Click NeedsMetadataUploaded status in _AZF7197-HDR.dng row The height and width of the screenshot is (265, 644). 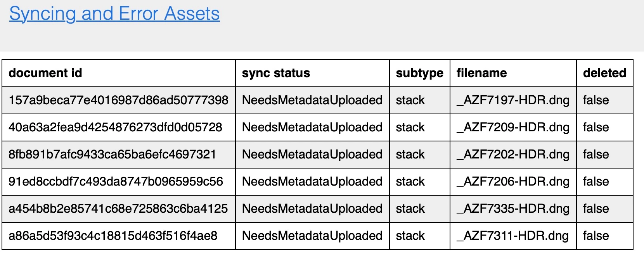(x=312, y=100)
